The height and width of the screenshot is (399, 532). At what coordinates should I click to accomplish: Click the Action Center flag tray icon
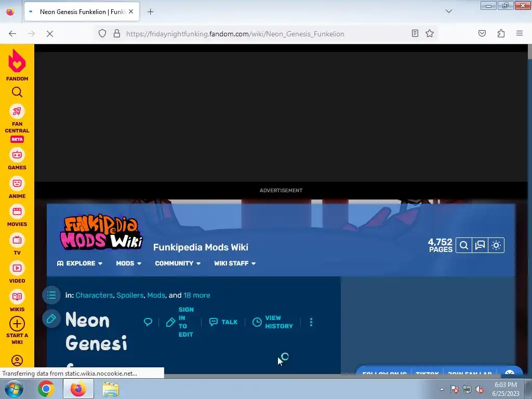pyautogui.click(x=455, y=389)
